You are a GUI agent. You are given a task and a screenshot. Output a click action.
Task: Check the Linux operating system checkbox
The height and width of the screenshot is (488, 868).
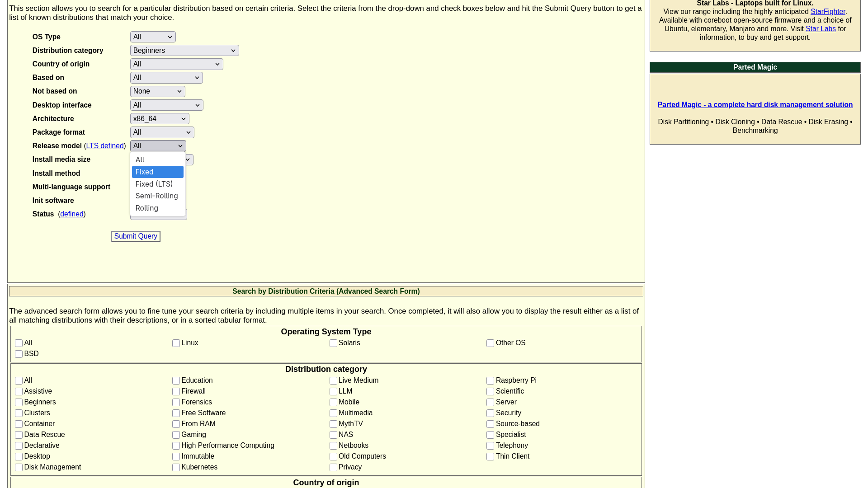tap(176, 343)
